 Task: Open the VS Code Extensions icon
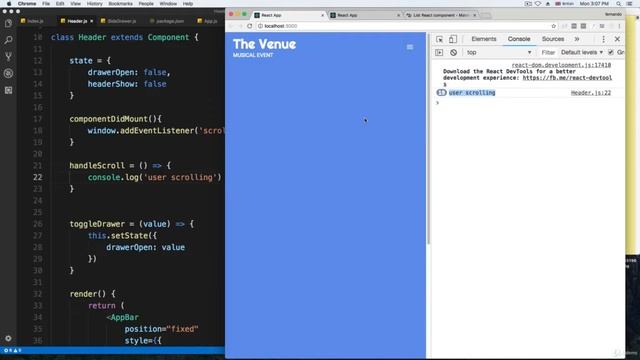point(8,90)
